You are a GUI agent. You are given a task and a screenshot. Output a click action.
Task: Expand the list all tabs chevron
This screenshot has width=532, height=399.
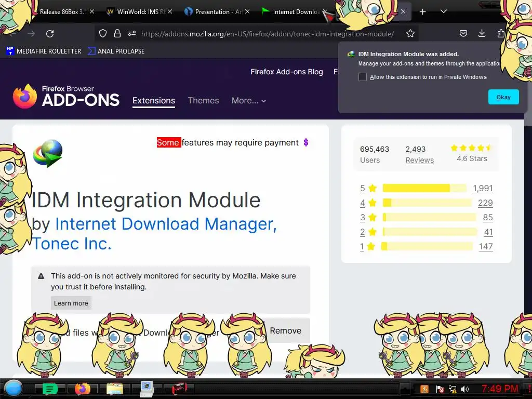tap(444, 11)
